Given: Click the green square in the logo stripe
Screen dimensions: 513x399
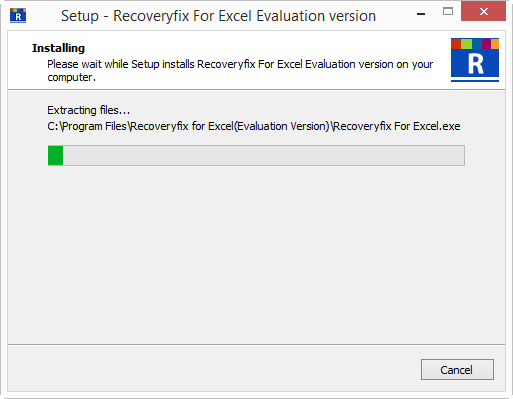Looking at the screenshot, I should [x=466, y=44].
